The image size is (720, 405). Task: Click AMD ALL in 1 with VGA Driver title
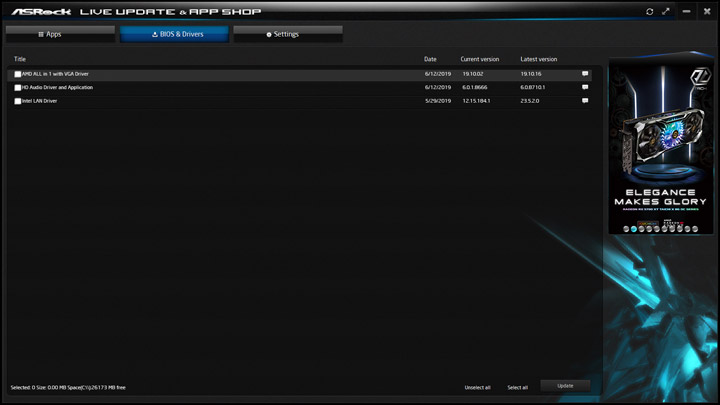coord(55,73)
